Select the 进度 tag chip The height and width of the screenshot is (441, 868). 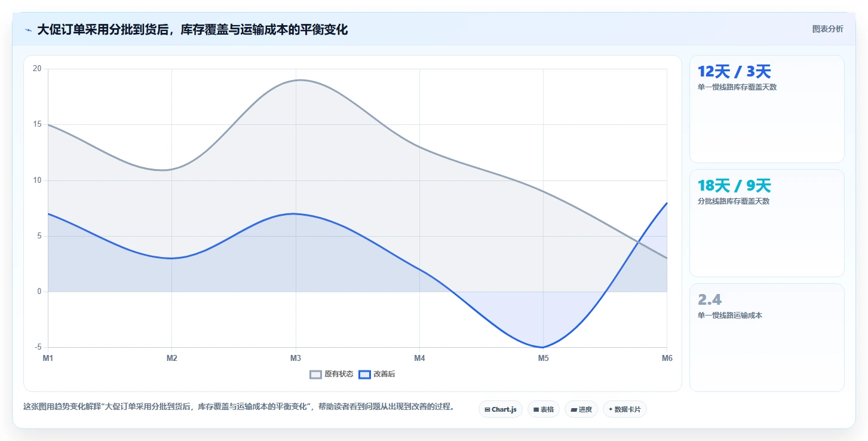[581, 409]
